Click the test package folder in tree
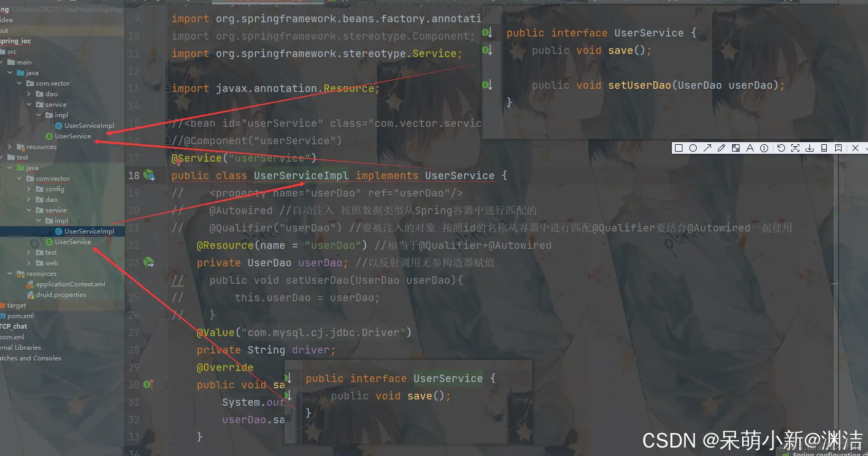The image size is (868, 456). pos(46,253)
